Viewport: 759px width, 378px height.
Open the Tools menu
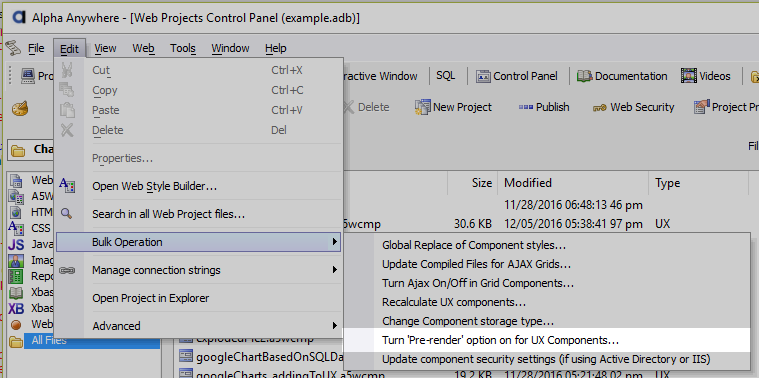pyautogui.click(x=182, y=48)
